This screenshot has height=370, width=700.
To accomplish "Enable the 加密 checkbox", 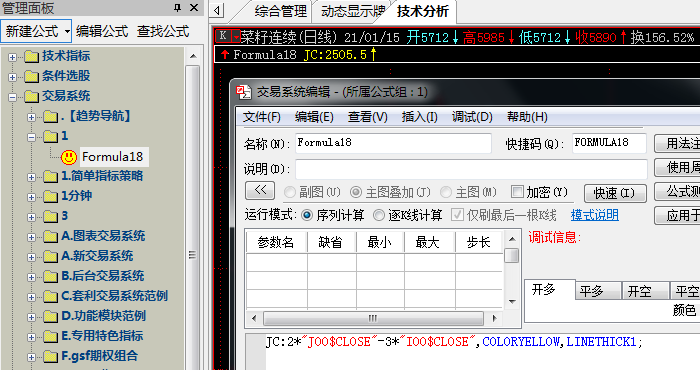I will [517, 192].
